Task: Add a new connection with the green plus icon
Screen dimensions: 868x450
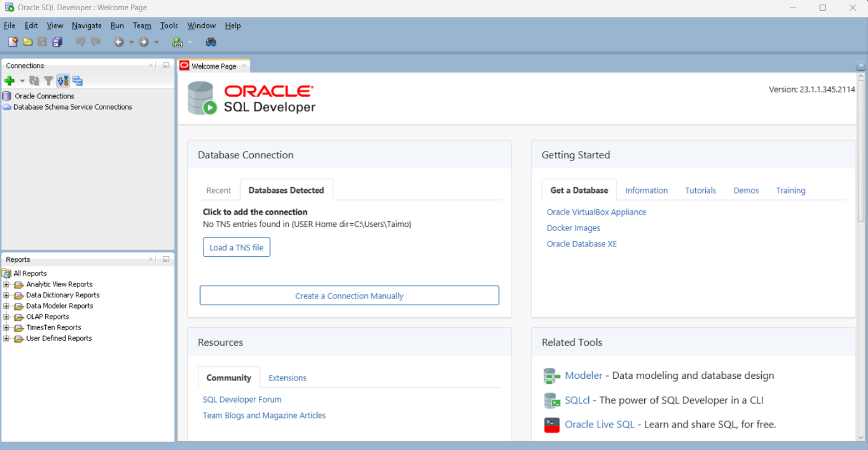Action: 10,80
